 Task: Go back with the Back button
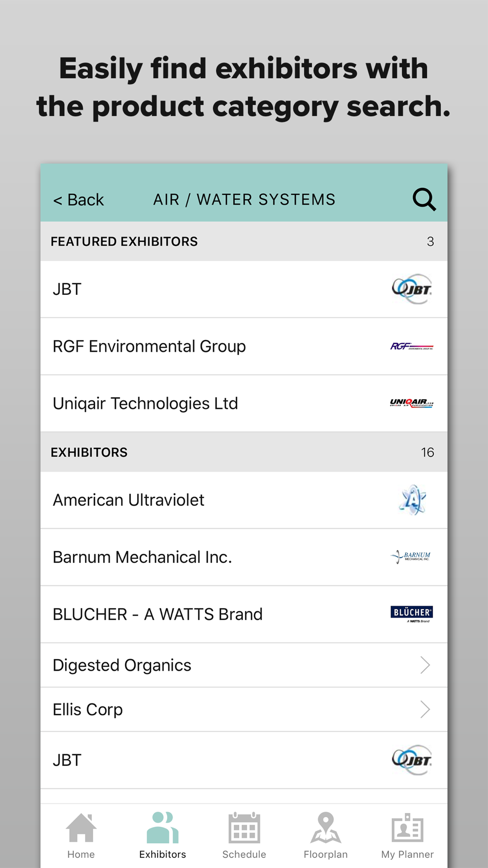tap(79, 200)
